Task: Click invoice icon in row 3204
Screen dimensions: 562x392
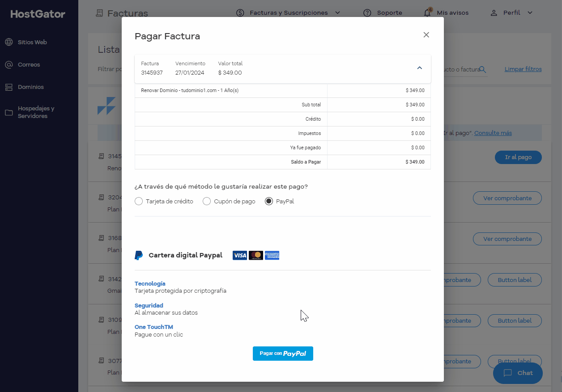Action: (101, 197)
